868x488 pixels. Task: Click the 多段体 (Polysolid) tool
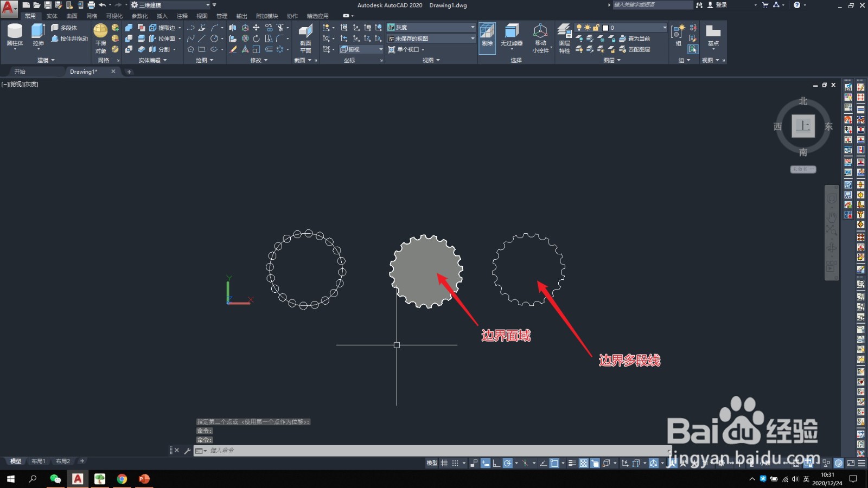[x=68, y=28]
